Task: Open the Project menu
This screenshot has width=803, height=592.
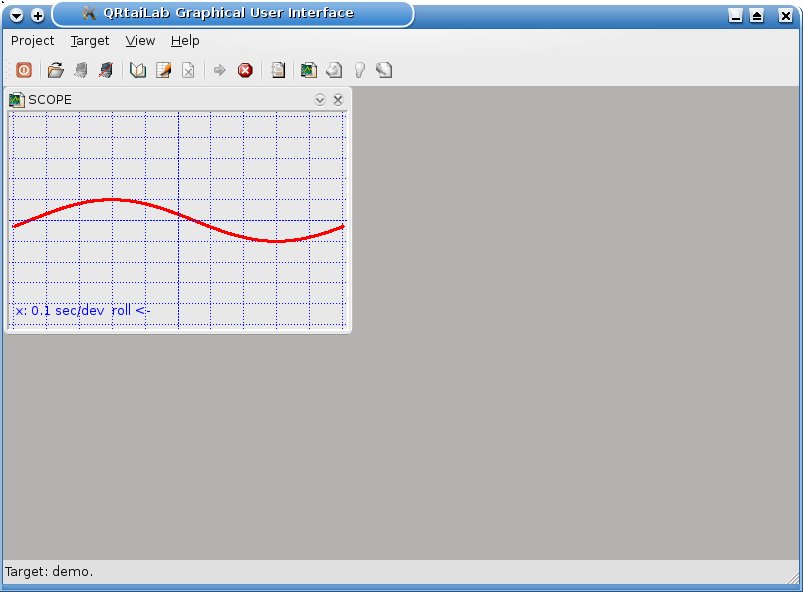Action: [32, 41]
